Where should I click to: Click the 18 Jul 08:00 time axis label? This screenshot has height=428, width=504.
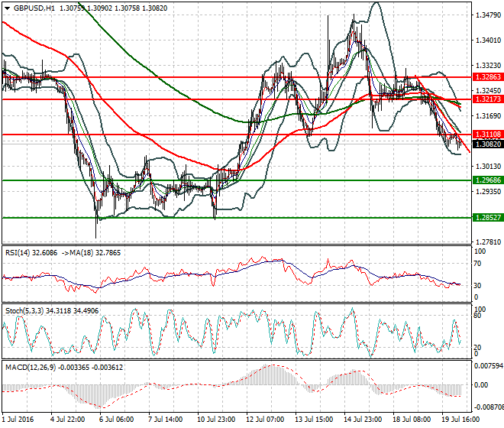[x=412, y=420]
